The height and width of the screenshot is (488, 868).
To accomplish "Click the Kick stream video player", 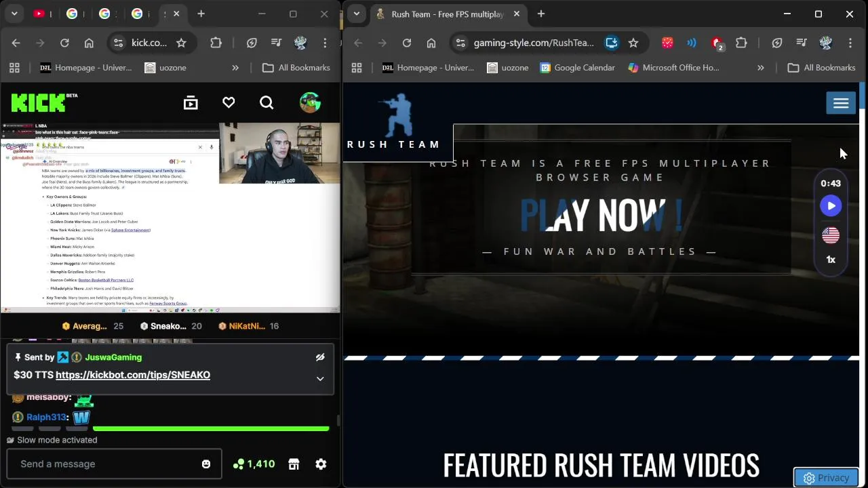I will tap(170, 218).
